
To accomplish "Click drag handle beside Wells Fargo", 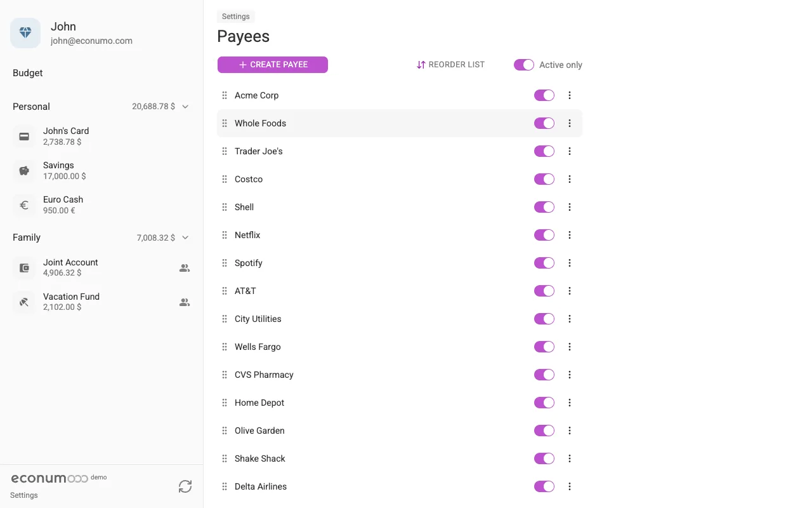I will point(225,347).
